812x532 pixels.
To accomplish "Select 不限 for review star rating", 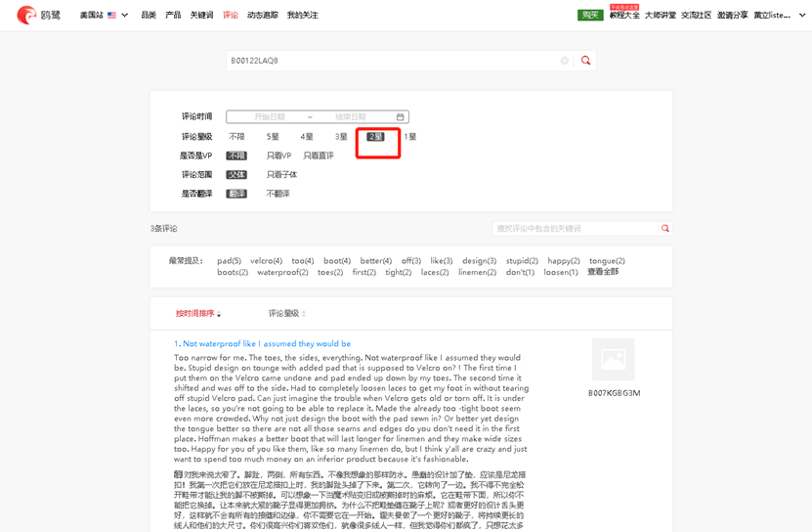I will pos(236,136).
